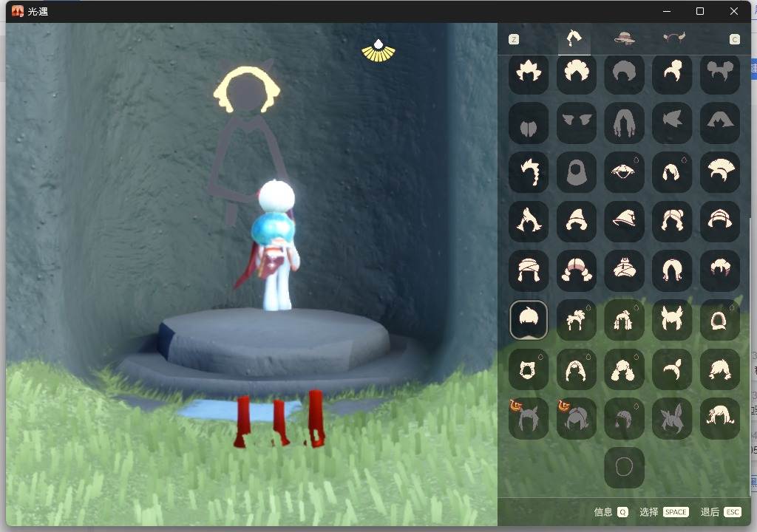Select the conical straw hat icon
Viewport: 757px width, 532px height.
(624, 172)
